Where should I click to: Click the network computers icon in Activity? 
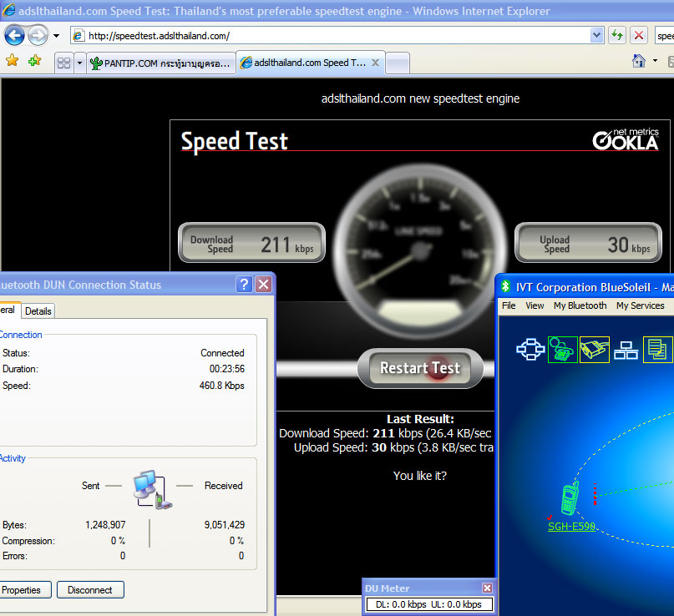(152, 490)
